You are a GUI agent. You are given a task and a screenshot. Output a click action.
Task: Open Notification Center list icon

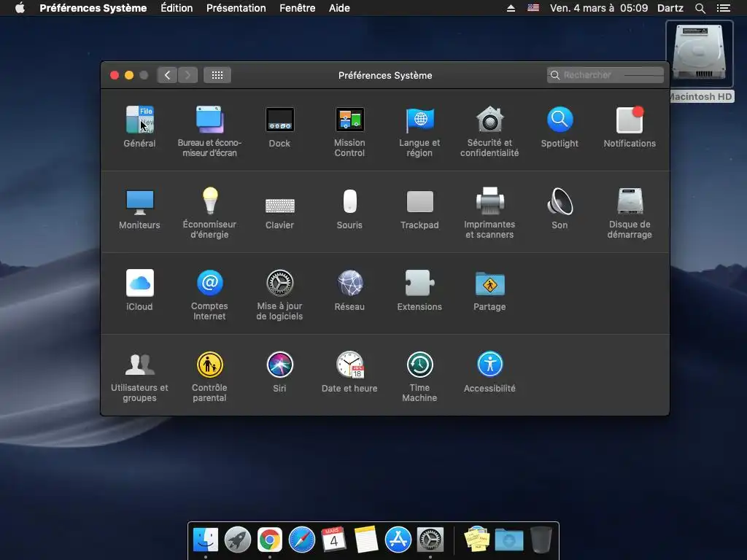[x=723, y=8]
